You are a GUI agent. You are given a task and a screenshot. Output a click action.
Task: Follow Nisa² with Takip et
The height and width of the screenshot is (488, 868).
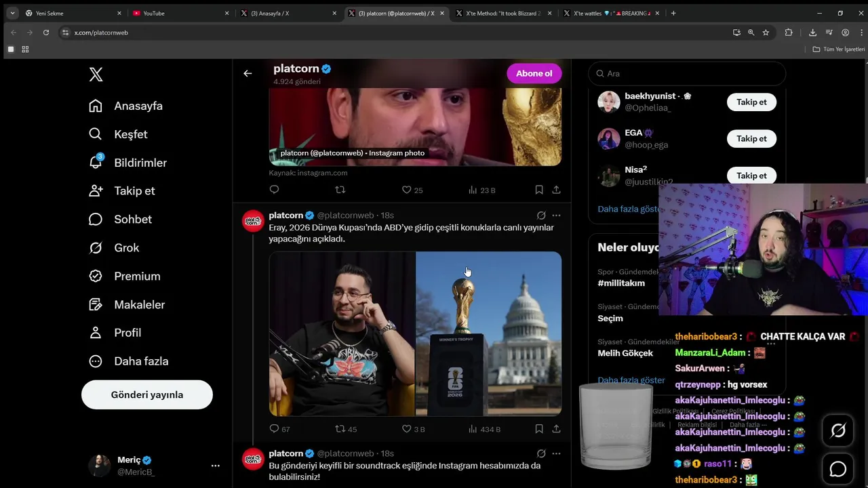(751, 176)
